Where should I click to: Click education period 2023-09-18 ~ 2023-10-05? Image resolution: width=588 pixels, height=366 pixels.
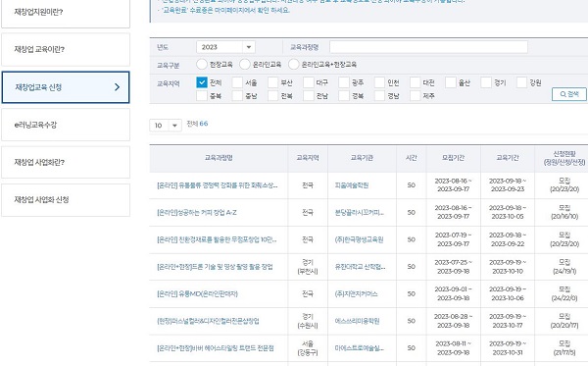pos(508,213)
